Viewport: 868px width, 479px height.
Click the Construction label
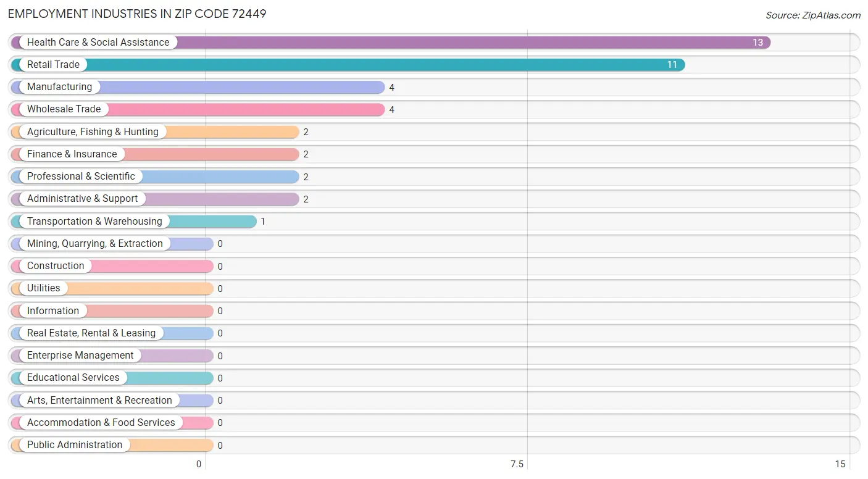coord(56,265)
